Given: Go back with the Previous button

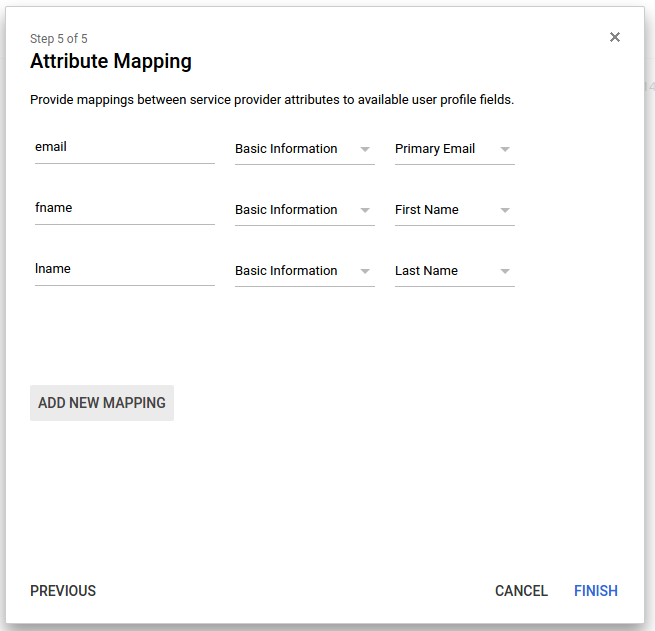Looking at the screenshot, I should click(63, 591).
